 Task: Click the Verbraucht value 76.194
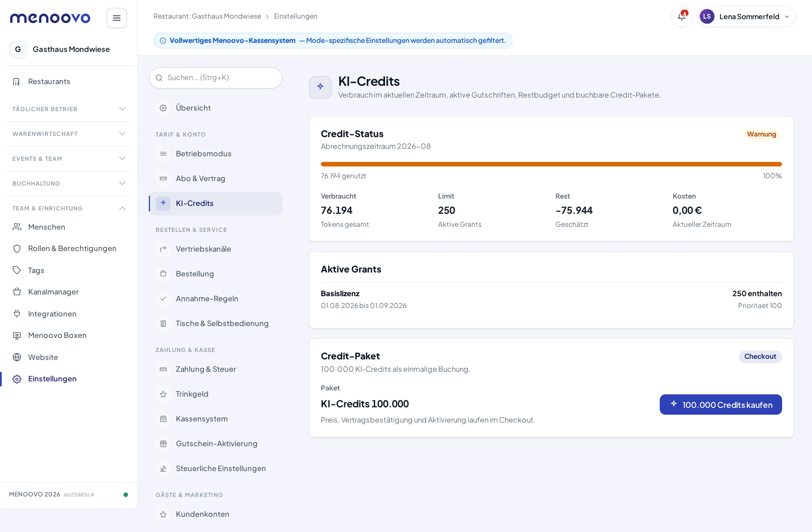(x=336, y=210)
